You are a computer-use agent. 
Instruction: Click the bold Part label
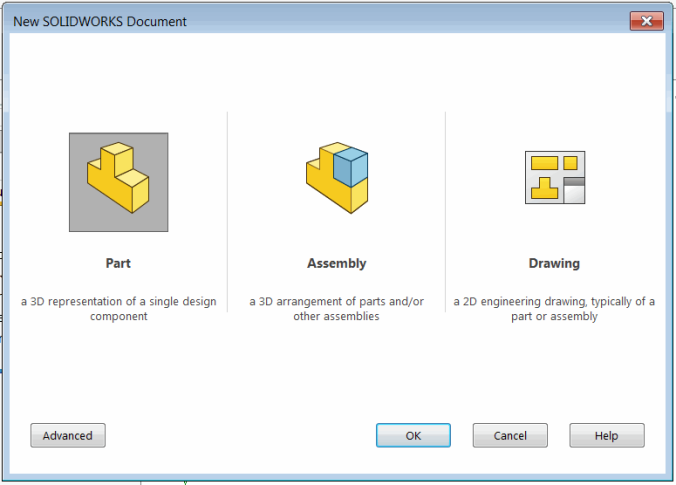[118, 264]
